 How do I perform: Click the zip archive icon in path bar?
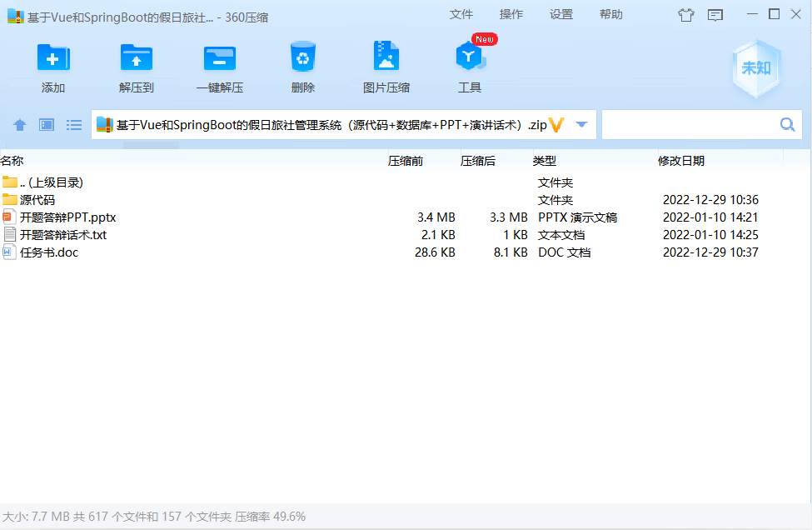pos(105,125)
